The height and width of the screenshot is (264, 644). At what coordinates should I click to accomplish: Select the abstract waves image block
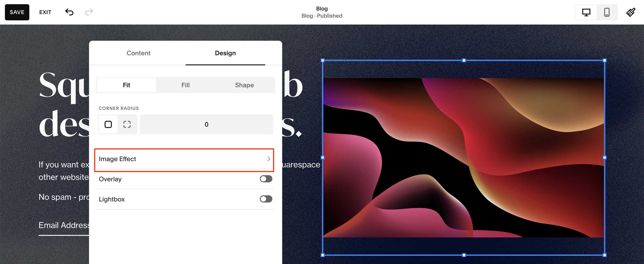tap(463, 158)
